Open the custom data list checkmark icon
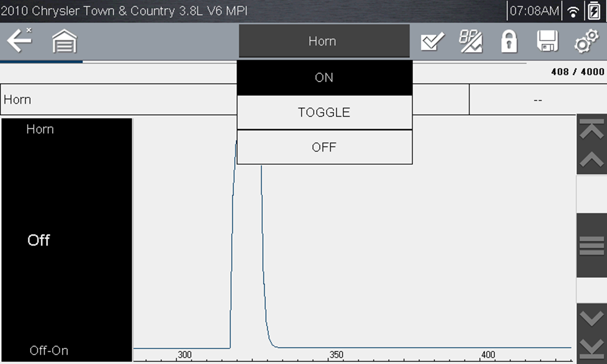The image size is (607, 364). [432, 41]
